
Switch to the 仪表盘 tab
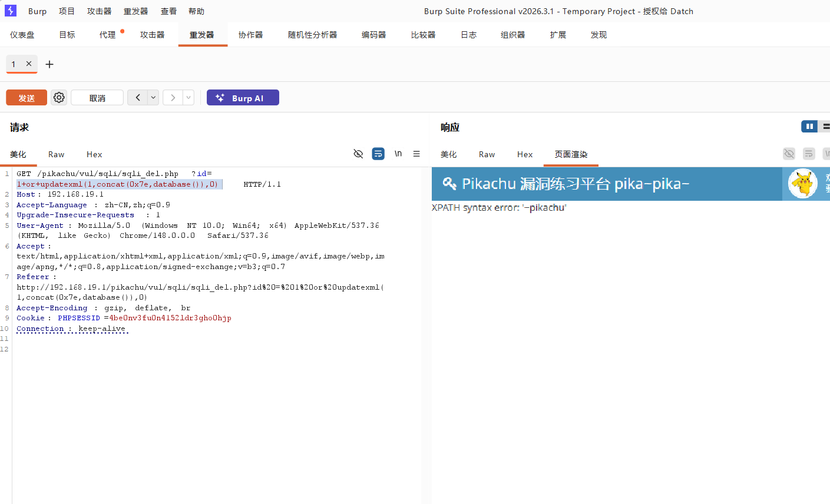(x=22, y=35)
